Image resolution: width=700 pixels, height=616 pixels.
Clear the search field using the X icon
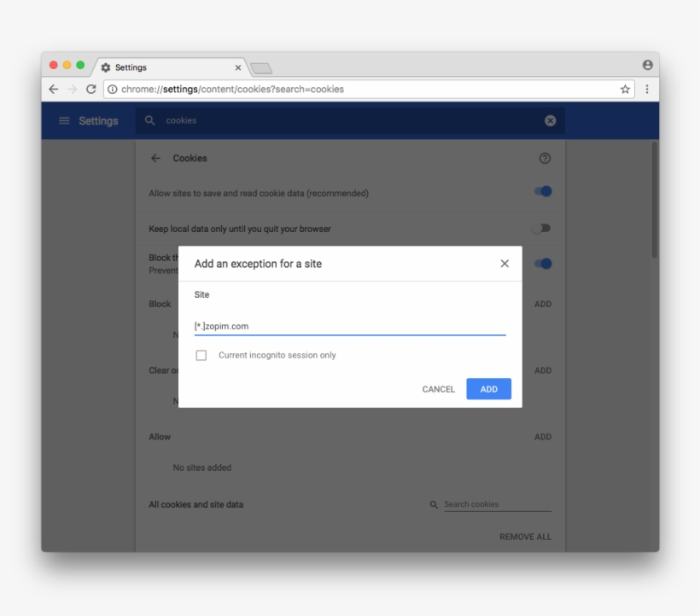(550, 120)
